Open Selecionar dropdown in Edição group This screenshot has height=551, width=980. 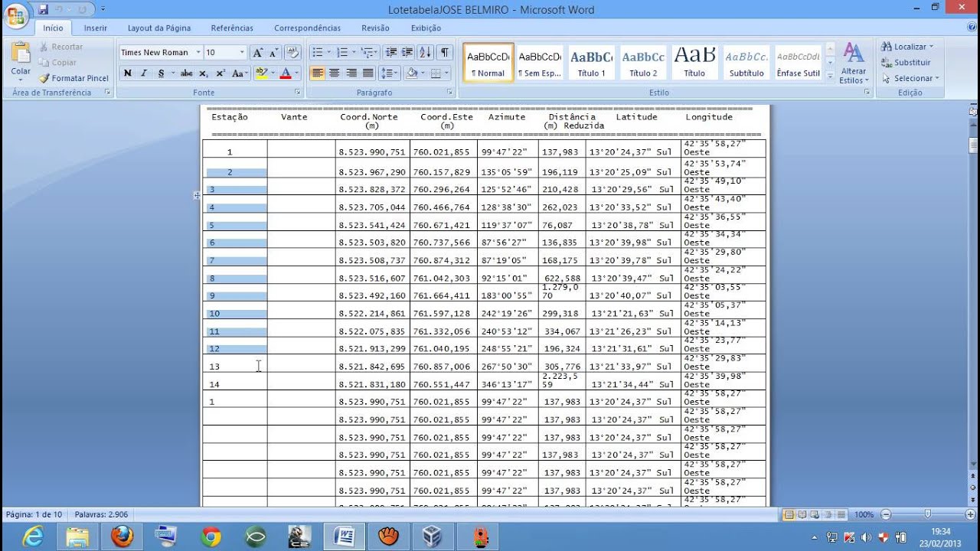click(910, 78)
